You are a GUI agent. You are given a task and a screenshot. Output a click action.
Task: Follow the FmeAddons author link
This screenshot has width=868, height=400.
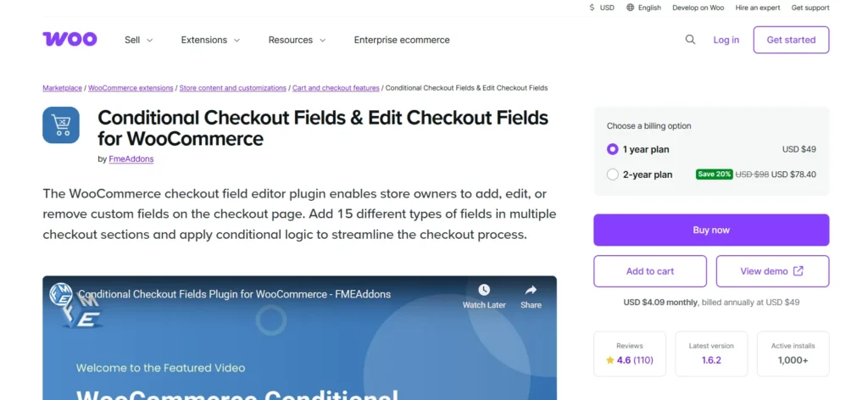click(x=131, y=158)
